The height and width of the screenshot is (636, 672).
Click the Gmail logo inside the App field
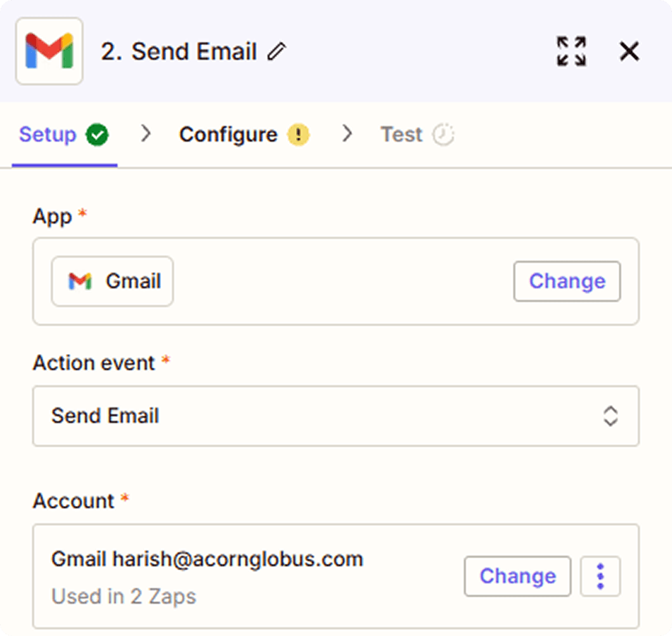79,281
